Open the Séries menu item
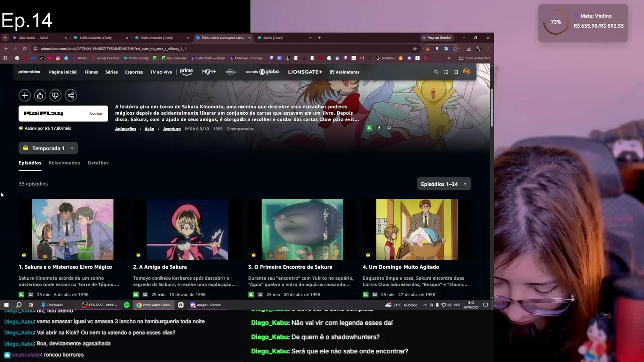 [x=111, y=72]
